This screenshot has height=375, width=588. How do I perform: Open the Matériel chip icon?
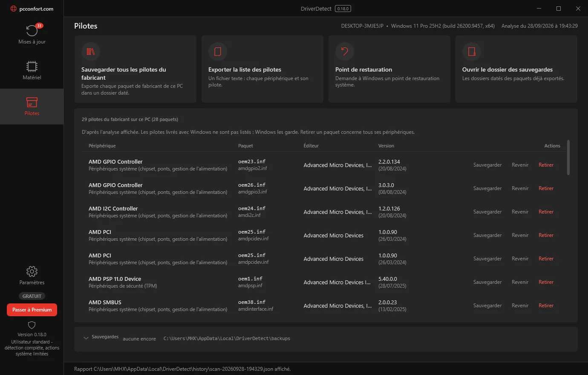click(x=32, y=66)
